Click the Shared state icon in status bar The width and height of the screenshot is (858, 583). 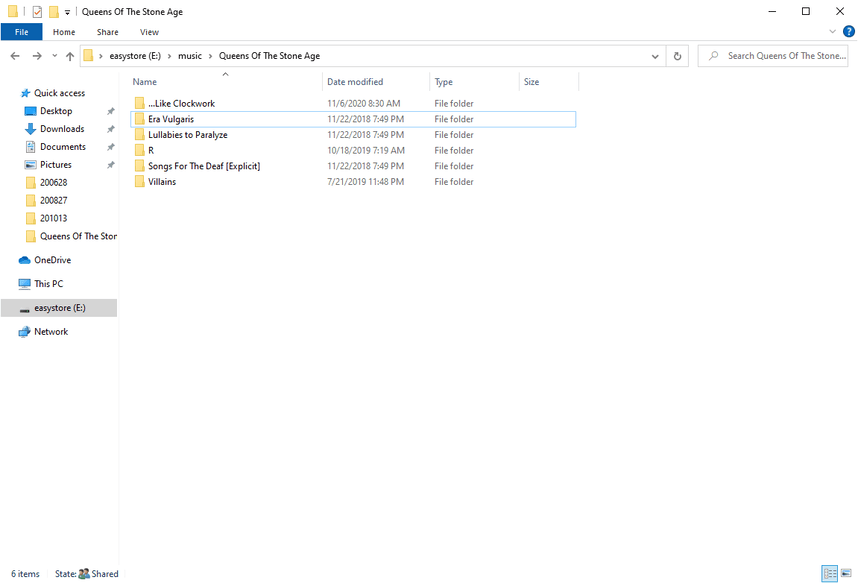coord(84,574)
